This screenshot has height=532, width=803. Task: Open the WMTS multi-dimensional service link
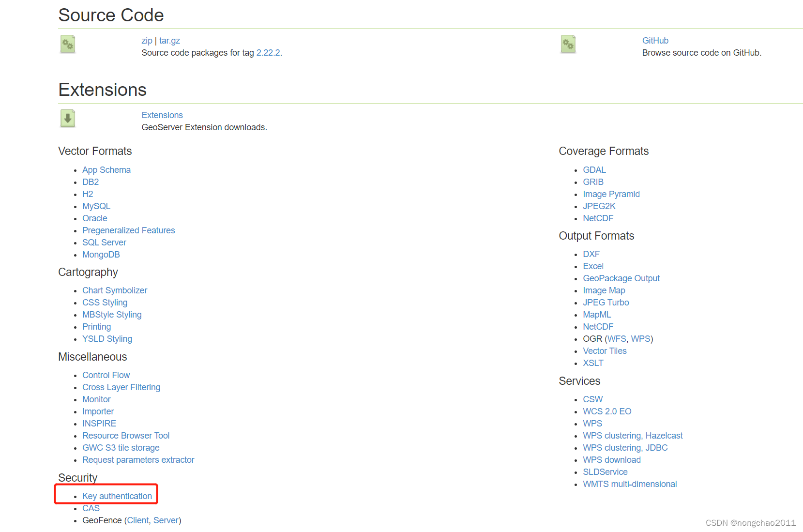[x=630, y=484]
